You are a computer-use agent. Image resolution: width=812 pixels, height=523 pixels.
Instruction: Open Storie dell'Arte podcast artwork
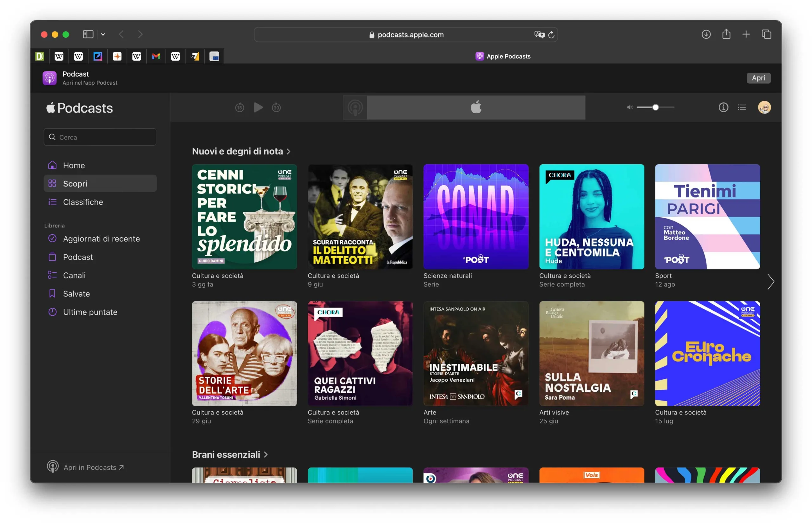pos(244,354)
